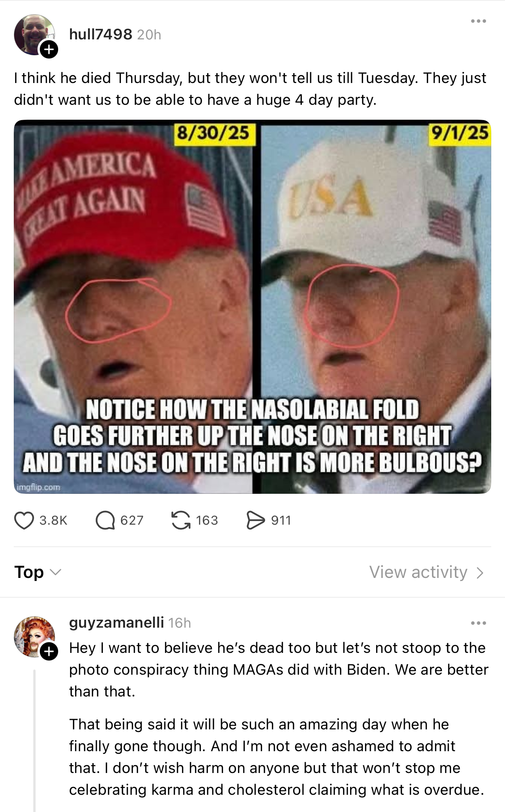Follow guyzamanelli via plus badge
505x812 pixels.
49,652
